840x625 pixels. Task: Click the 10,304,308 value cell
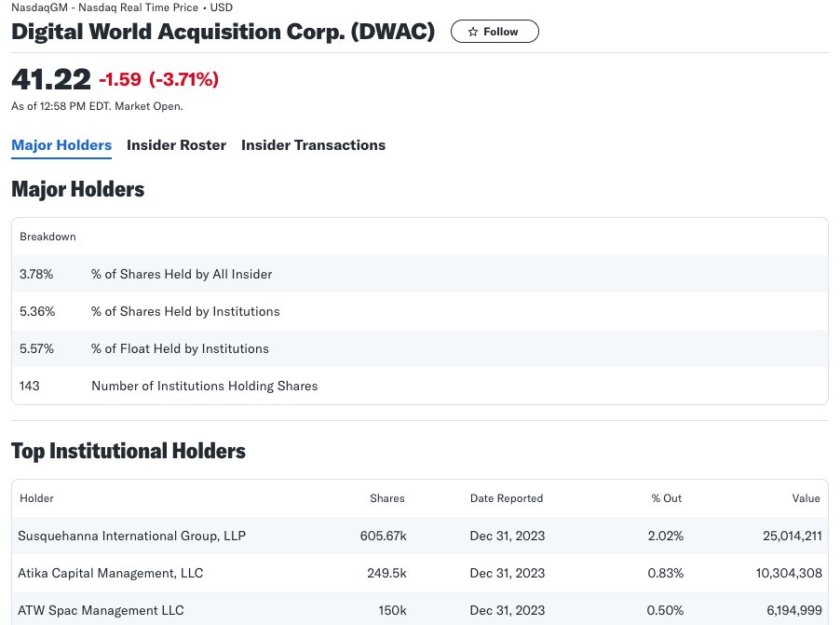click(789, 573)
